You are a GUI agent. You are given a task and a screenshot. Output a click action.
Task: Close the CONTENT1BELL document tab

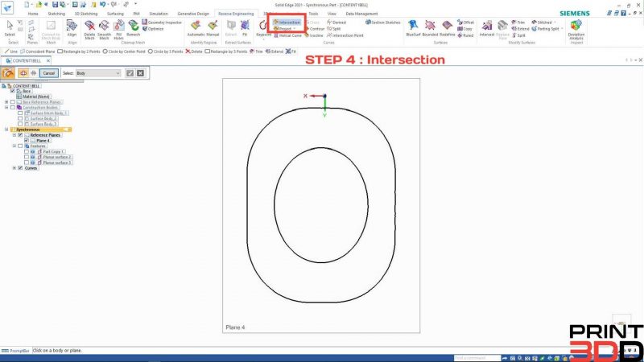pos(48,61)
